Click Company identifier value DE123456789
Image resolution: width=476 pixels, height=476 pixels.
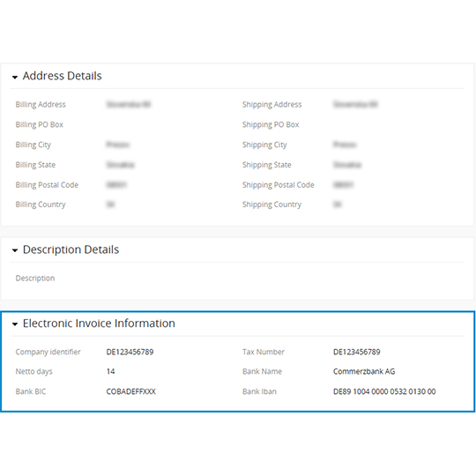coord(130,352)
